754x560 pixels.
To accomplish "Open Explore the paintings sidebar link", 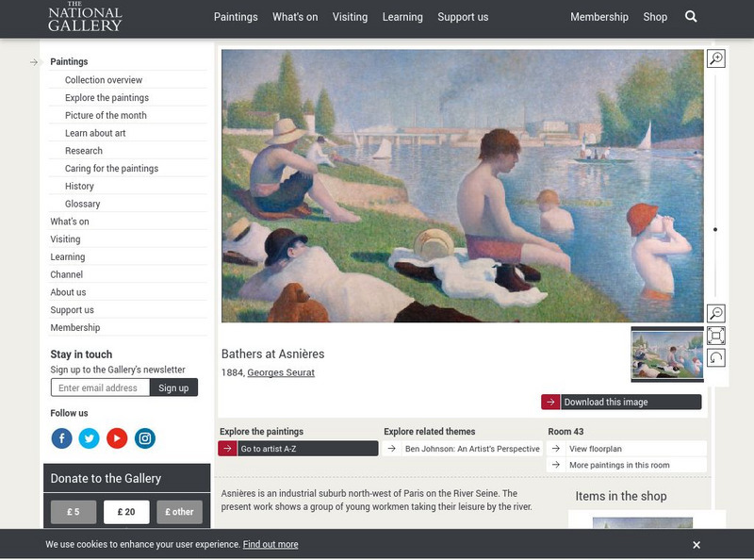I will (x=107, y=98).
